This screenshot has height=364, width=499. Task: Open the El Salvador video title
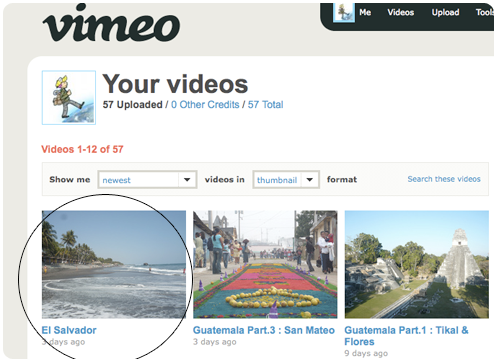pyautogui.click(x=69, y=330)
